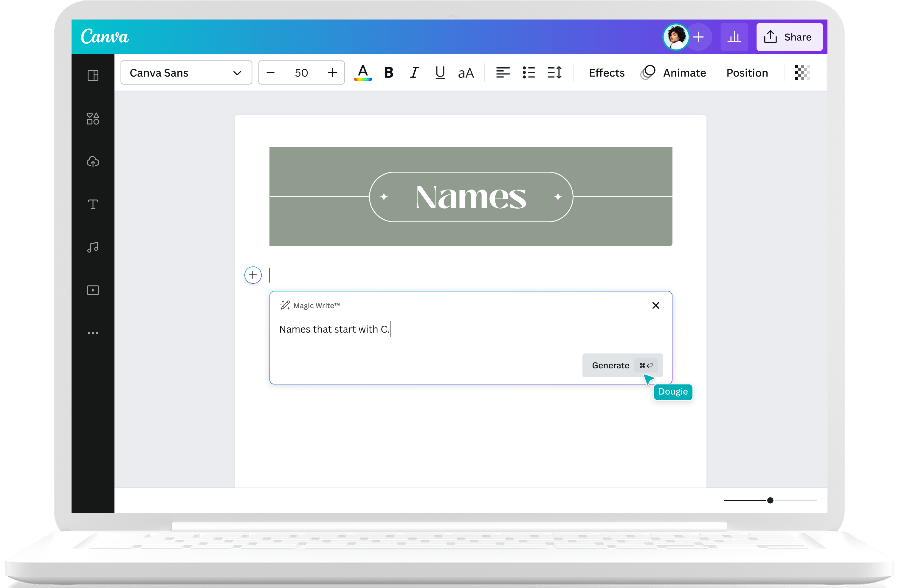Open the Elements shapes panel
The height and width of the screenshot is (588, 899).
tap(93, 119)
